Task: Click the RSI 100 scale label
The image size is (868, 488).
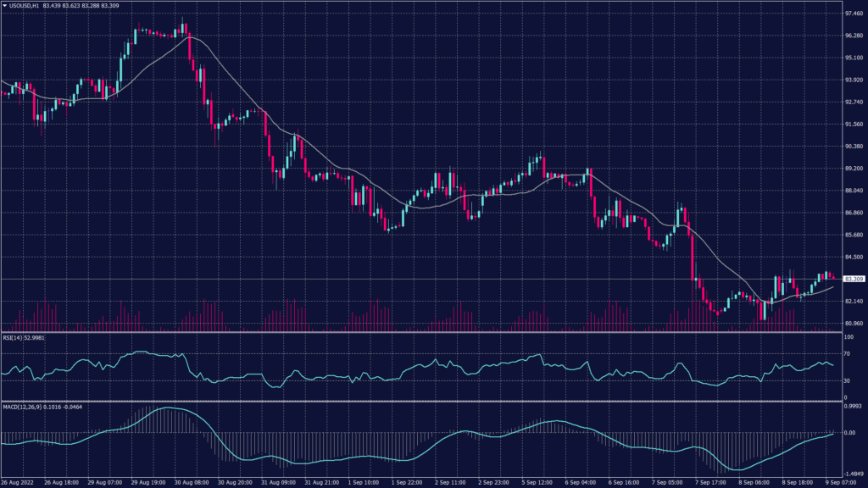Action: pyautogui.click(x=848, y=339)
